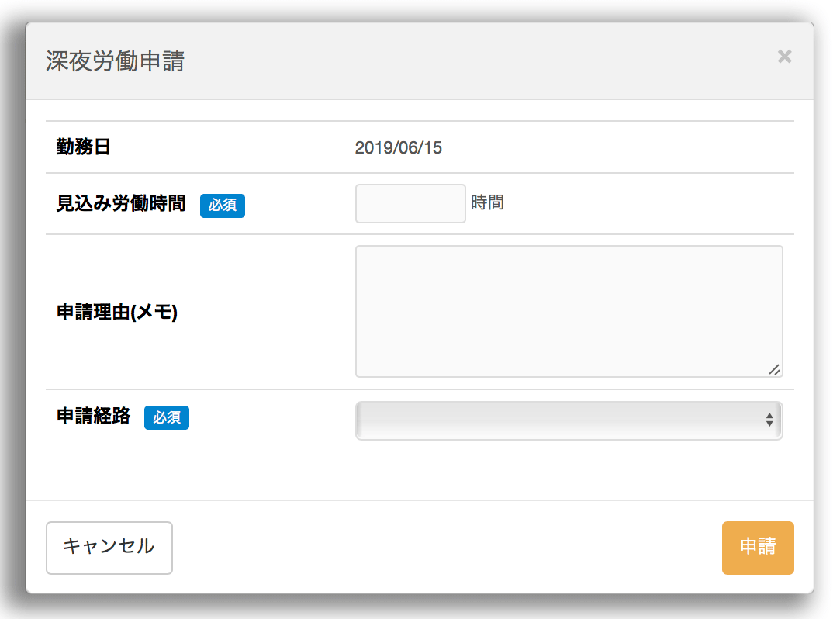
Task: Click the 必須 badge beside 申請経路
Action: [x=167, y=417]
